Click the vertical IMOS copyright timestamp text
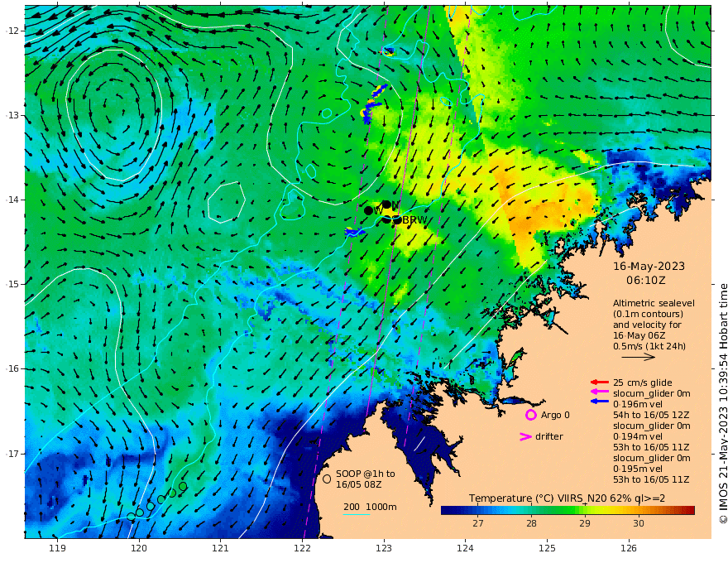728x563 pixels. point(722,404)
